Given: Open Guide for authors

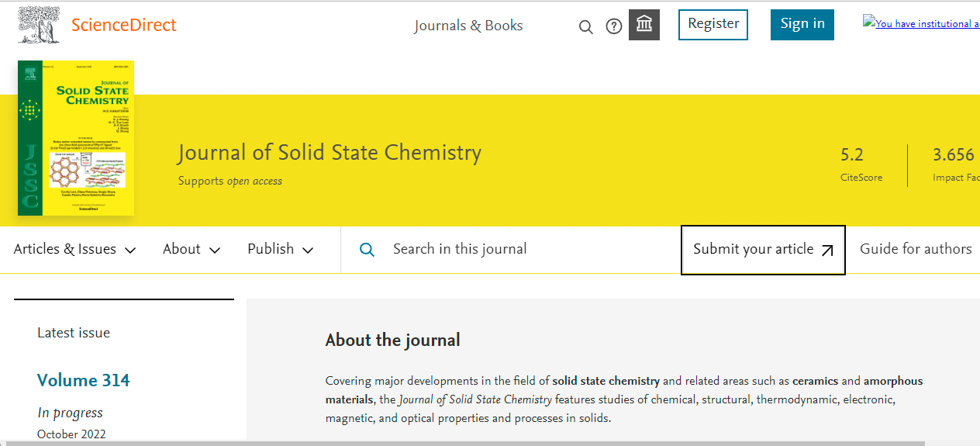Looking at the screenshot, I should click(916, 249).
